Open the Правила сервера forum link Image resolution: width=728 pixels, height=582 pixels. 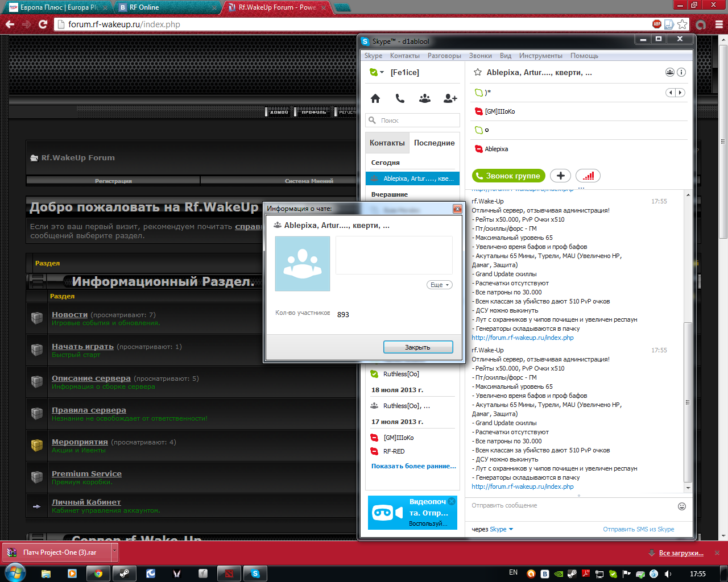coord(89,410)
